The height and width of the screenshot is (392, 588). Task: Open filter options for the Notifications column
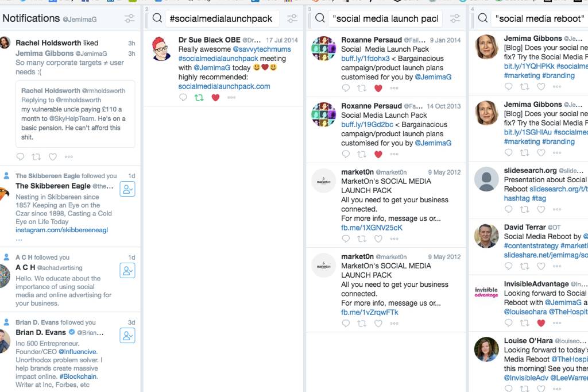(129, 18)
